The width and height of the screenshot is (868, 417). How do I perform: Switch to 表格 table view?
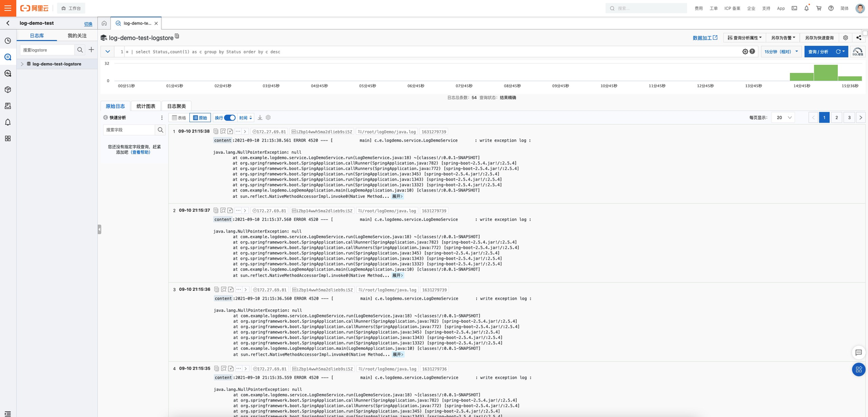(179, 117)
